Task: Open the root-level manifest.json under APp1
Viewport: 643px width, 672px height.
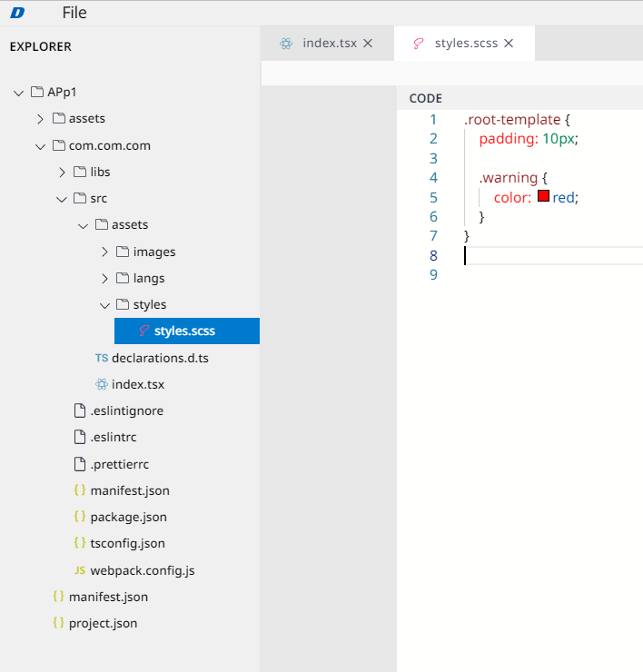Action: (108, 597)
